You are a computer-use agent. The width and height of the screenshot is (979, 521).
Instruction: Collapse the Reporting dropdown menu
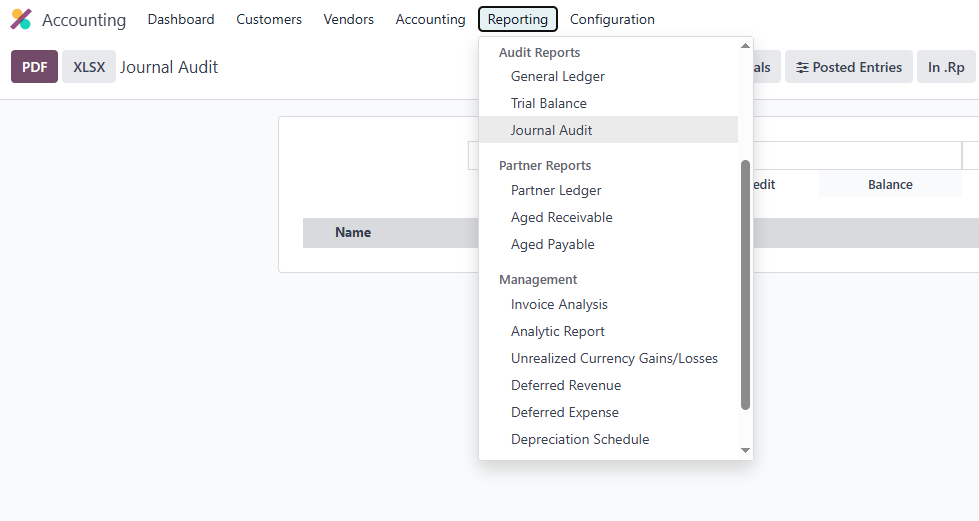pos(517,19)
